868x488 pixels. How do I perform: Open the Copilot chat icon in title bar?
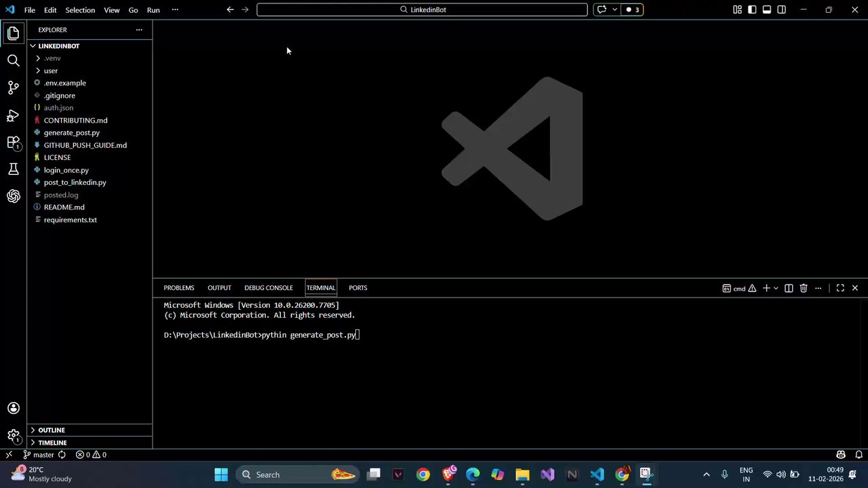601,9
